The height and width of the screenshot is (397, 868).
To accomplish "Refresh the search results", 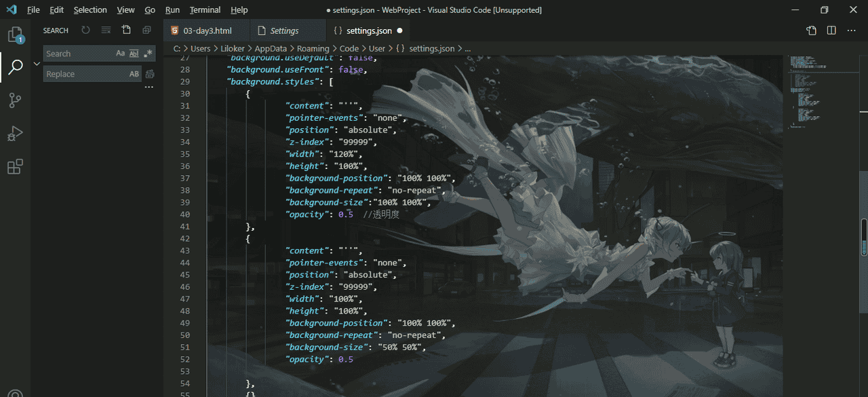I will 85,30.
